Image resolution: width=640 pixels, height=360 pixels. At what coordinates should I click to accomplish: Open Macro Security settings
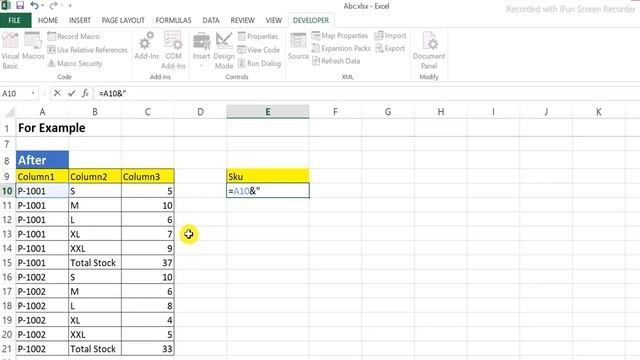[x=75, y=63]
